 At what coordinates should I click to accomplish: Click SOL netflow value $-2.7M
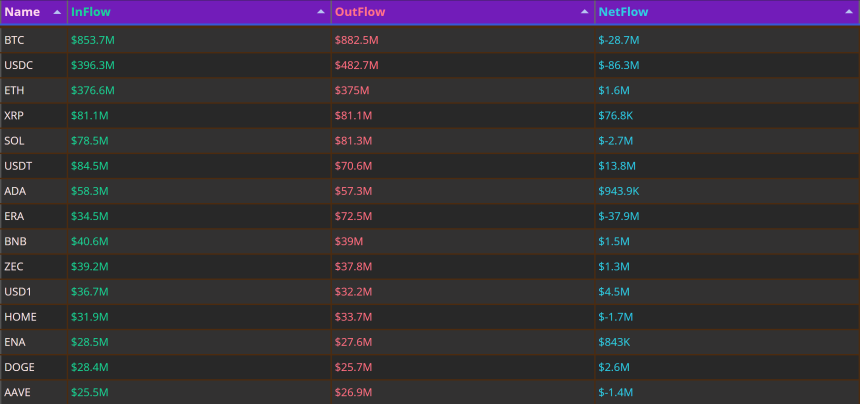point(616,141)
